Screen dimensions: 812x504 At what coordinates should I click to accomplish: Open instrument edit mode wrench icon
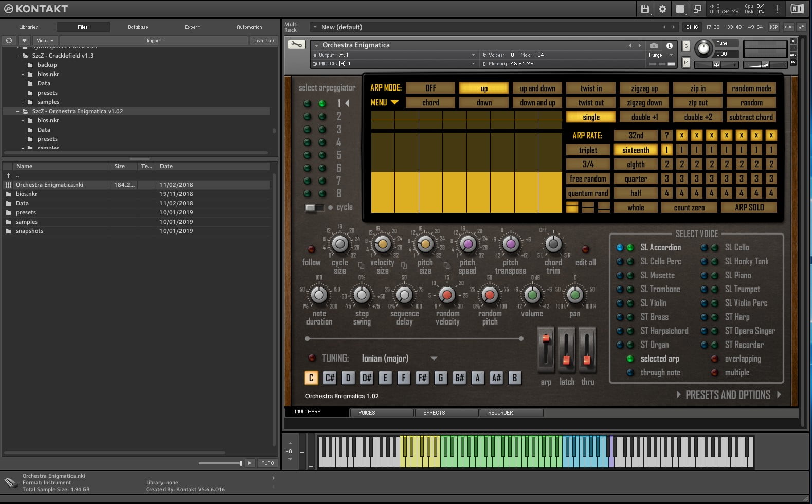[x=296, y=45]
